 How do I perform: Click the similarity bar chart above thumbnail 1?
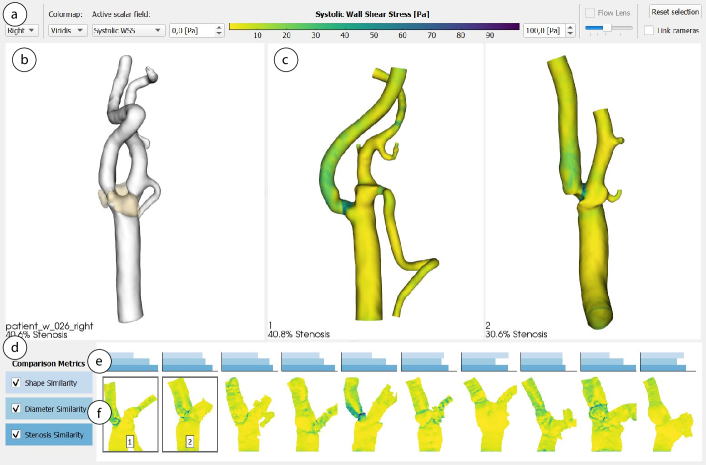(x=131, y=362)
